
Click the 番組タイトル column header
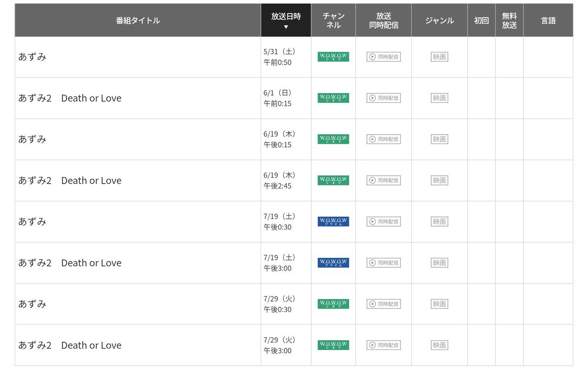coord(138,20)
